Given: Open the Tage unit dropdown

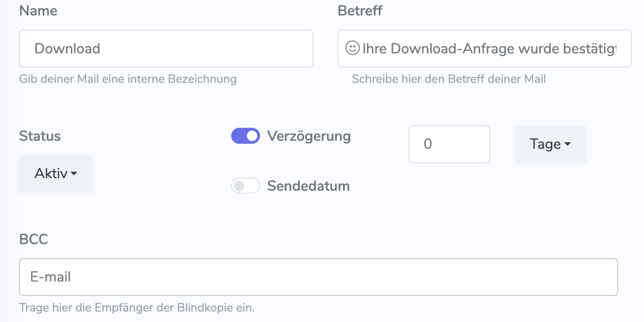Looking at the screenshot, I should 550,144.
